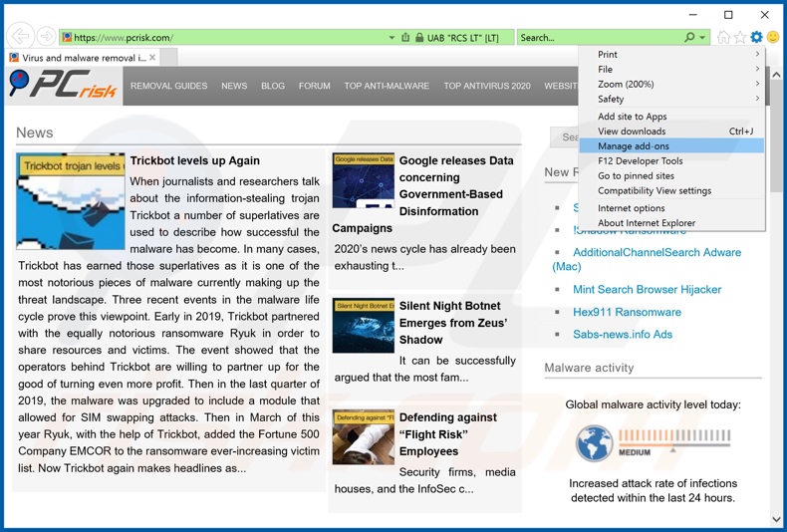Click the browser Forward arrow button
The width and height of the screenshot is (787, 532).
point(47,37)
